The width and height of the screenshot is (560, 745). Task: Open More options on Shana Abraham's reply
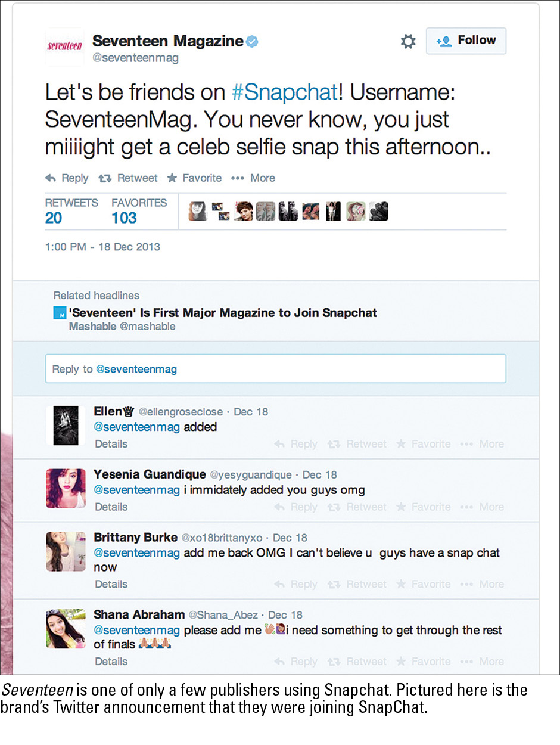[x=485, y=662]
